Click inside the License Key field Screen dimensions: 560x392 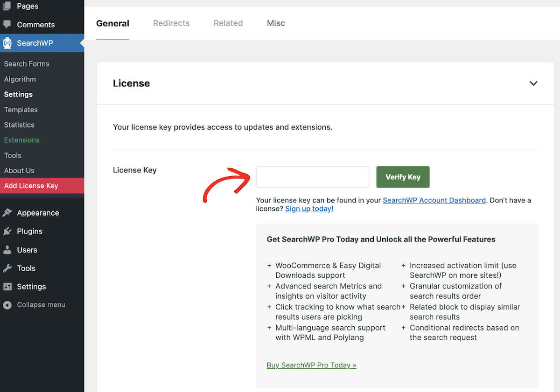[312, 177]
